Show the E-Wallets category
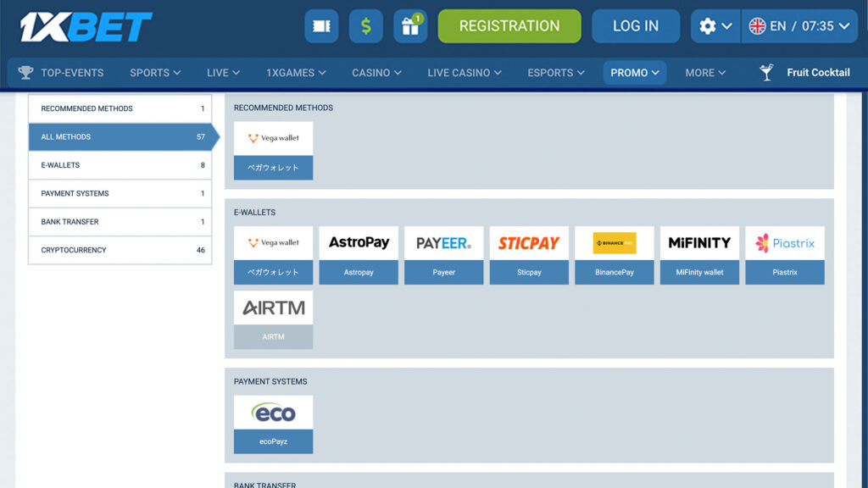868x488 pixels. click(x=120, y=165)
